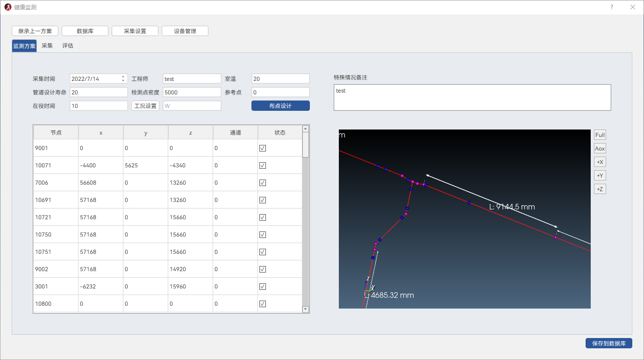
Task: Click the table scrollbar up arrow
Action: (306, 129)
